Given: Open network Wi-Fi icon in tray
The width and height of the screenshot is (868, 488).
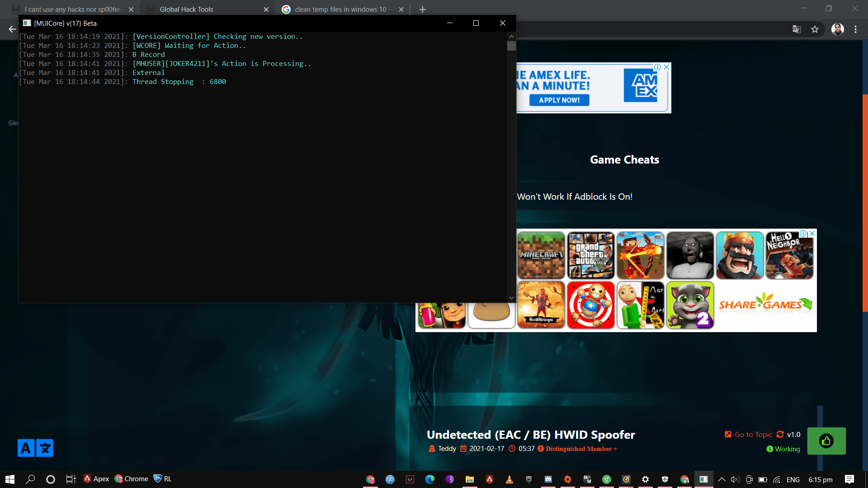Looking at the screenshot, I should tap(777, 479).
